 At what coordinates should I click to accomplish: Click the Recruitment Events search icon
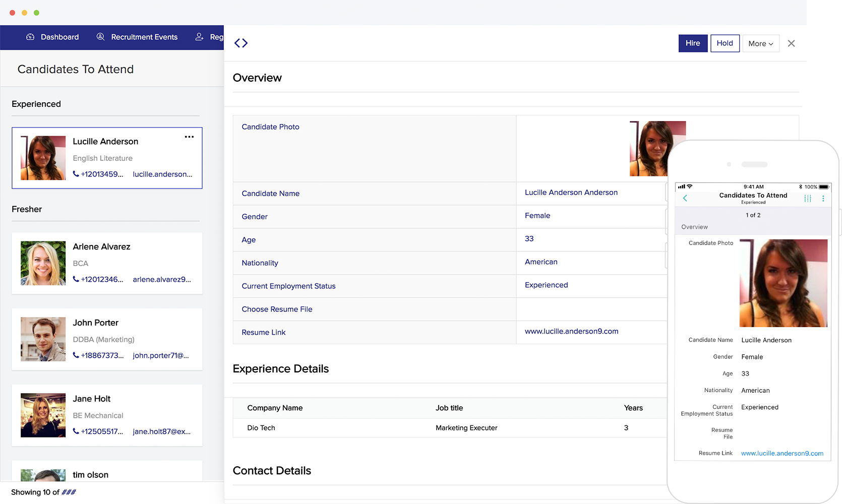tap(100, 37)
